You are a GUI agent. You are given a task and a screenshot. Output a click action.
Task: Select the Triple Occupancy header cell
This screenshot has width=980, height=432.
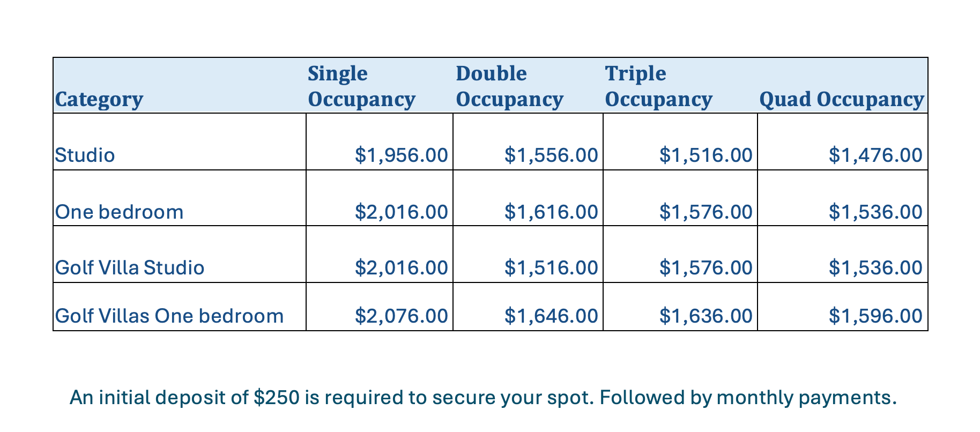tap(658, 86)
